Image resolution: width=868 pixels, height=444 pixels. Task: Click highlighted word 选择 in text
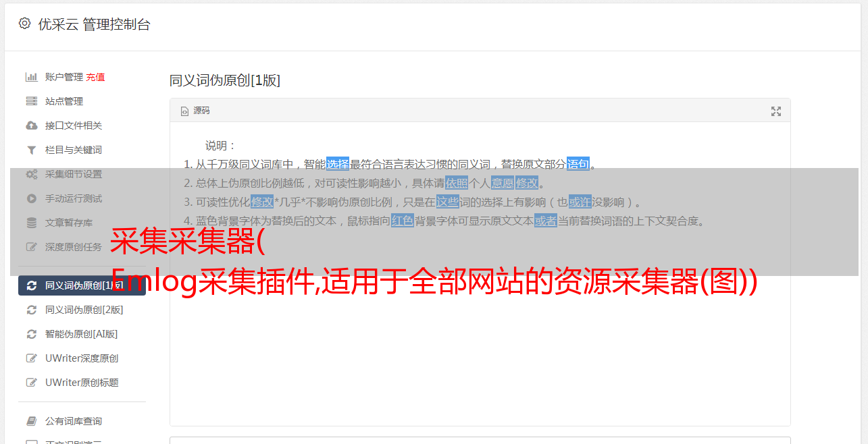pos(338,163)
